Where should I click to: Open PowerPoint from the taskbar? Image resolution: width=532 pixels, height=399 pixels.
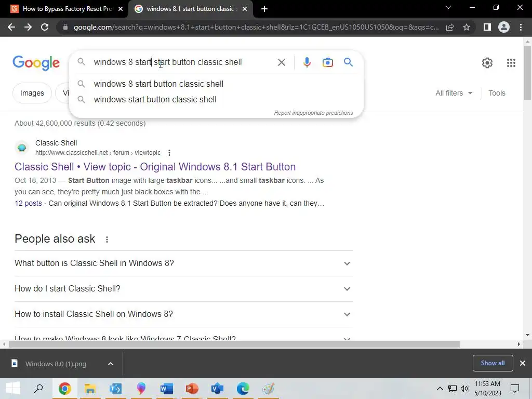click(x=192, y=389)
